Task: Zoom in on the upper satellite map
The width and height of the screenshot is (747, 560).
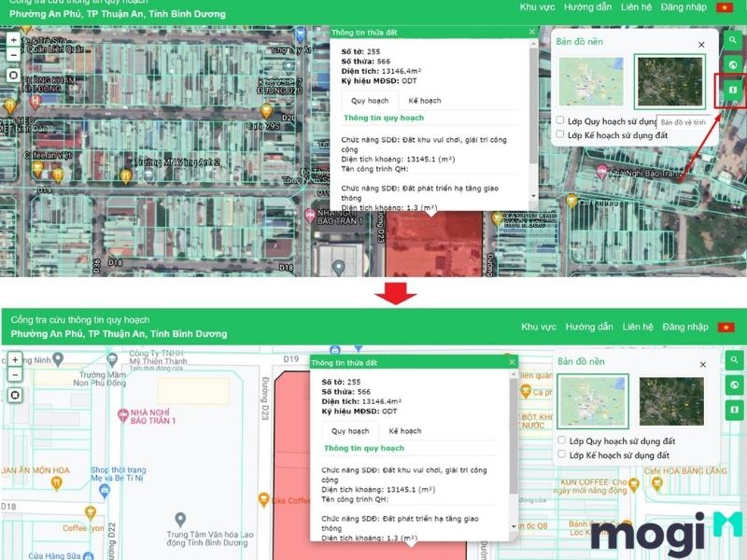Action: click(13, 41)
